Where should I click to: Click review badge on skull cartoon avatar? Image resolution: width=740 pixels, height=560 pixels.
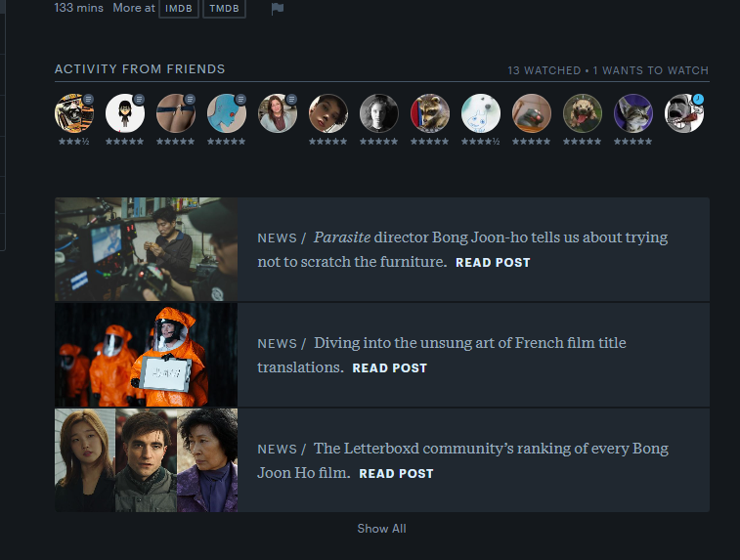click(88, 99)
